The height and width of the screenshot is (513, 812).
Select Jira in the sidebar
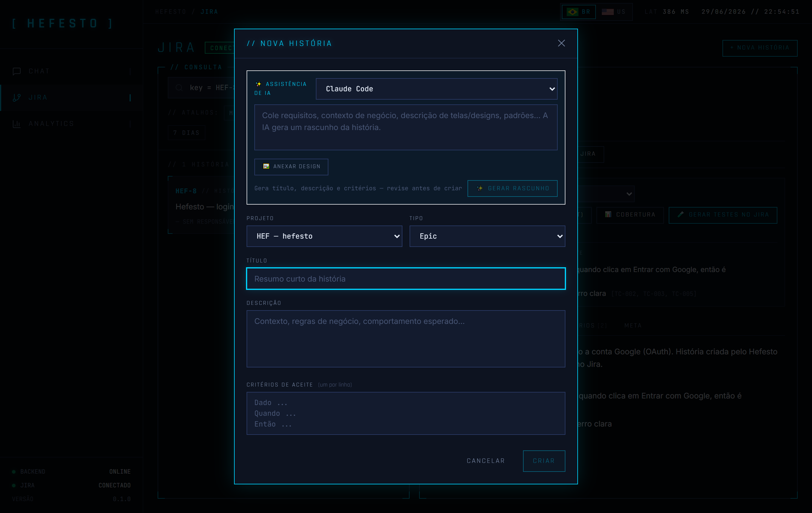pos(71,98)
